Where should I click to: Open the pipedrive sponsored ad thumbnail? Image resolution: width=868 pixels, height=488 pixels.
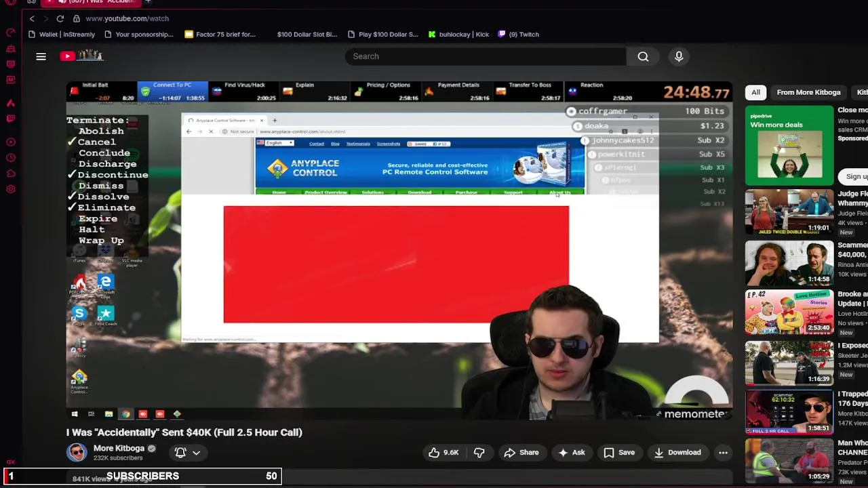[x=789, y=146]
